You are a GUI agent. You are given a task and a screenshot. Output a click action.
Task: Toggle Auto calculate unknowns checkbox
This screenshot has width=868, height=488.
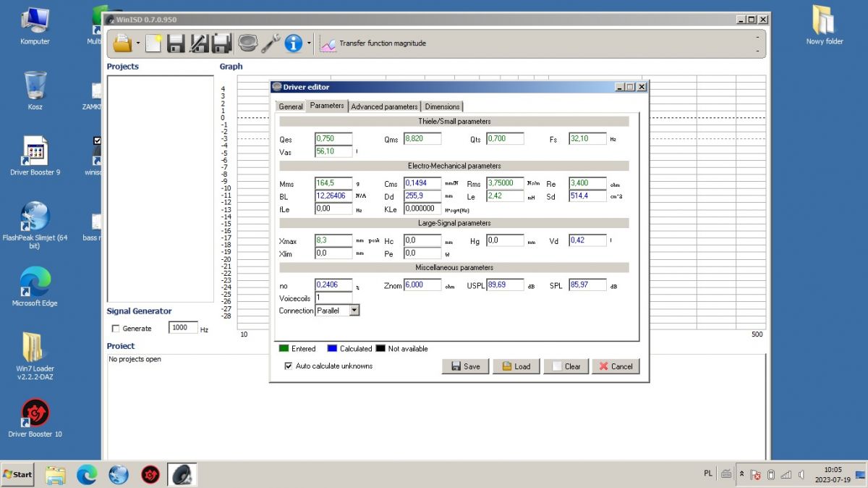click(289, 366)
